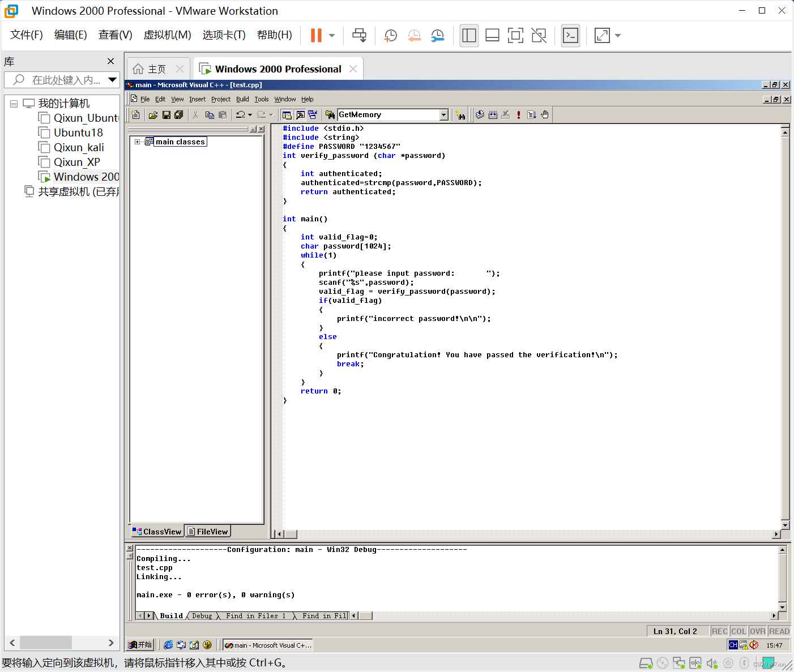This screenshot has width=794, height=672.
Task: Toggle VMware thumbnail bar icon
Action: (492, 36)
